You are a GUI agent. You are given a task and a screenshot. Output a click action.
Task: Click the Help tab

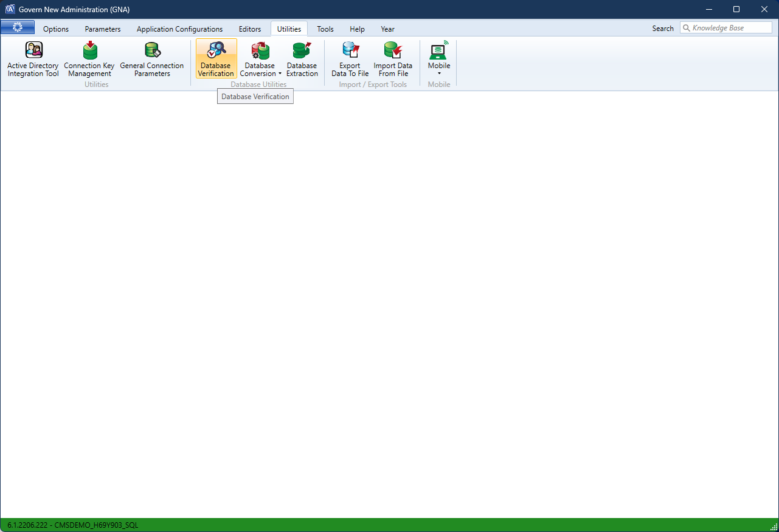pyautogui.click(x=358, y=29)
